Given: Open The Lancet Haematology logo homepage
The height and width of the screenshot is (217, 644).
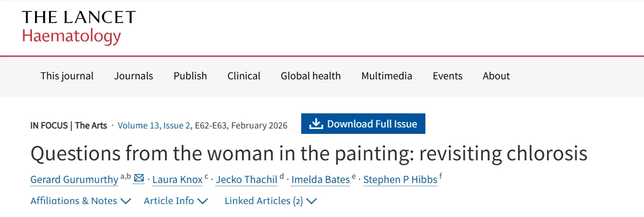Looking at the screenshot, I should [x=79, y=27].
